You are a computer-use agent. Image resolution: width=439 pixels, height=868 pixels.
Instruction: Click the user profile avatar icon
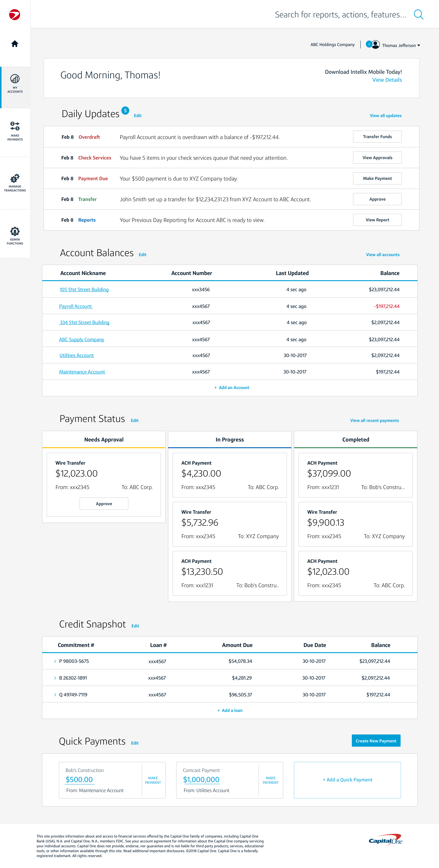375,45
